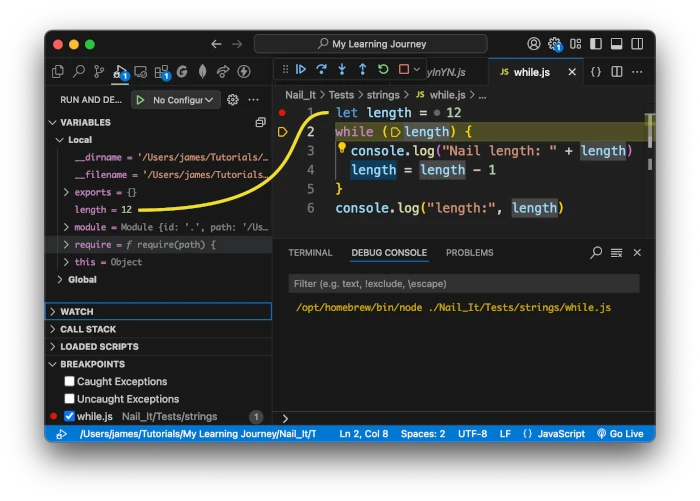The height and width of the screenshot is (501, 700).
Task: Restart the debug session
Action: point(383,69)
